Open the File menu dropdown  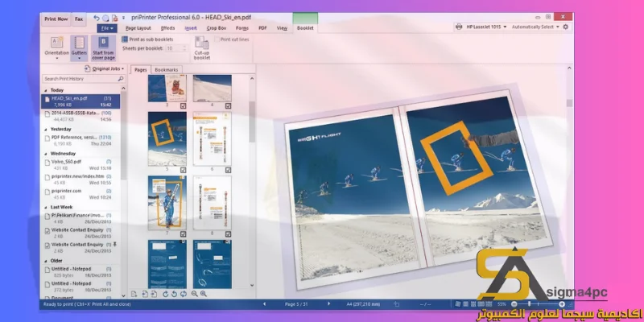[107, 28]
